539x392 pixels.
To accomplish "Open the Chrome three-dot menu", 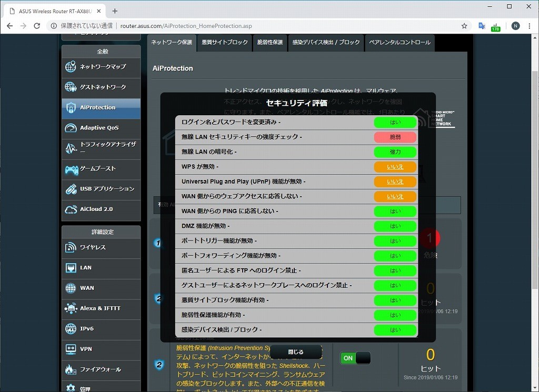I will (530, 26).
